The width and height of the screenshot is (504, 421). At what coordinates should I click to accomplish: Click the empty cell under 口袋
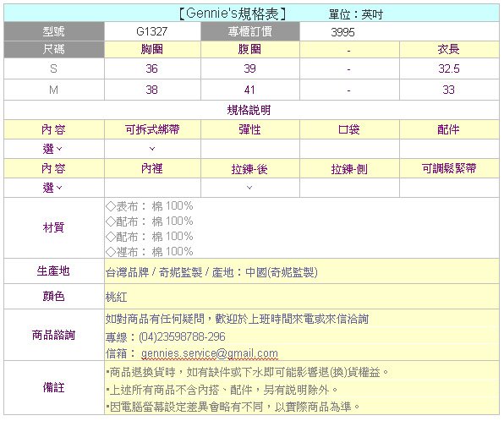(349, 149)
